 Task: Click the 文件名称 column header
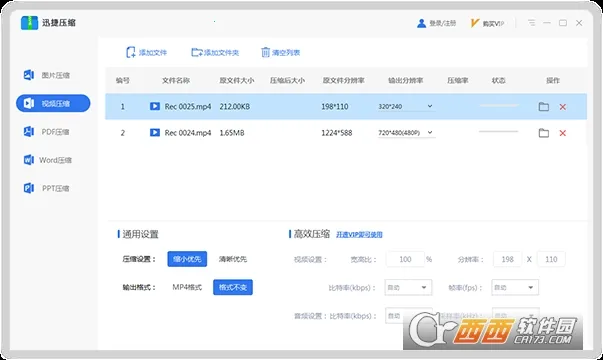[176, 80]
